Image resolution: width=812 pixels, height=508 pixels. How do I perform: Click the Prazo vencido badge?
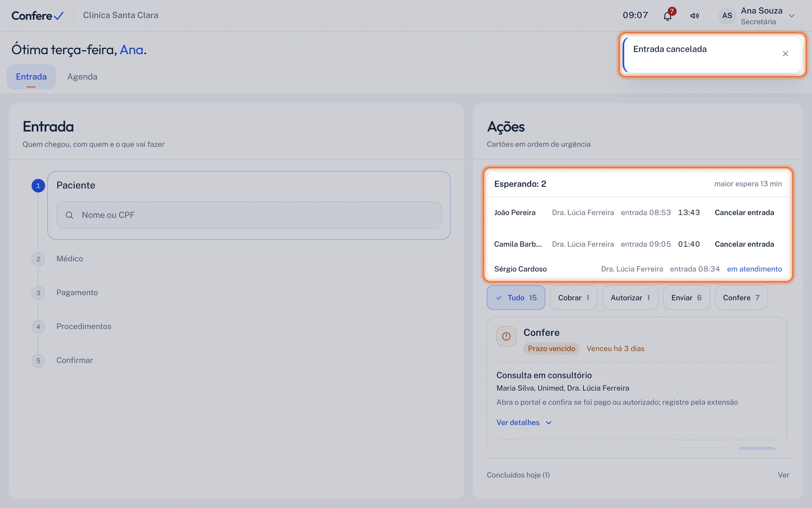pos(551,348)
